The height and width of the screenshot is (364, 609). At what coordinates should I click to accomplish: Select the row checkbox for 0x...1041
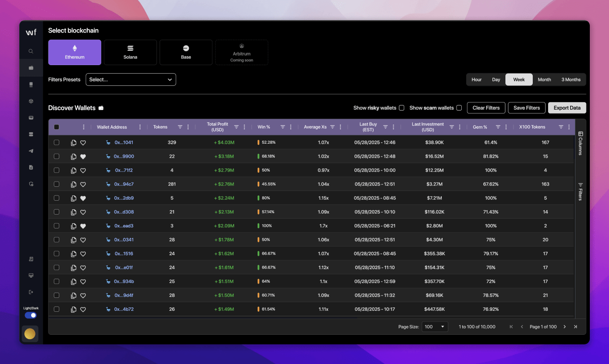click(x=57, y=143)
